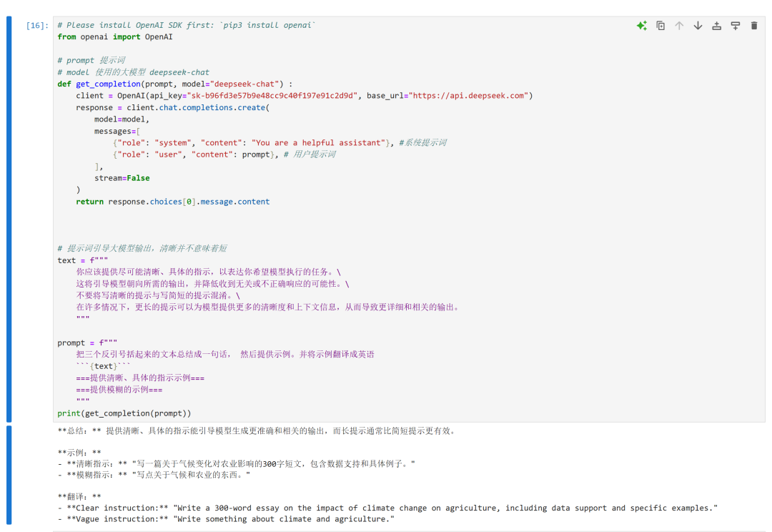This screenshot has height=532, width=772.
Task: Duplicate this cell using the copy icon
Action: click(x=660, y=26)
